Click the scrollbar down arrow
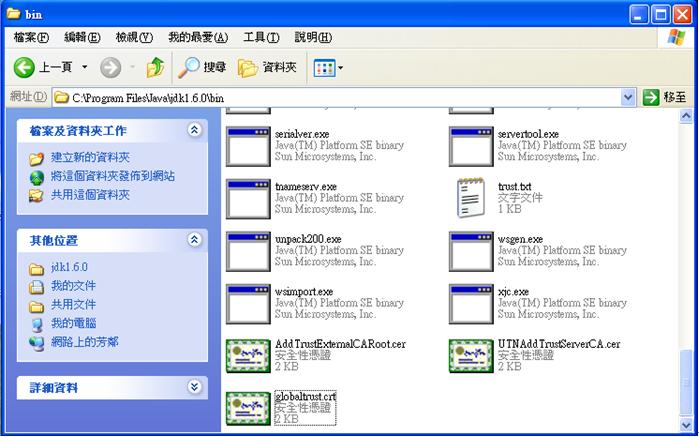The width and height of the screenshot is (699, 437). (x=686, y=423)
